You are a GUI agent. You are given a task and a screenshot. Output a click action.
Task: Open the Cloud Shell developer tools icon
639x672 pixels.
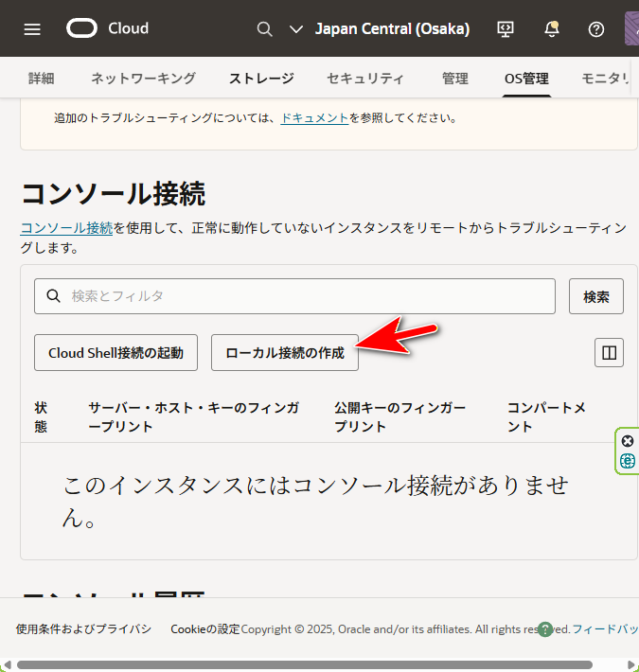pos(506,28)
